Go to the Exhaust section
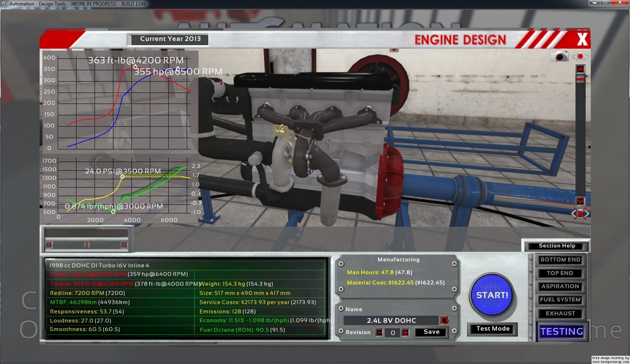Viewport: 630px width, 364px height. pos(560,313)
